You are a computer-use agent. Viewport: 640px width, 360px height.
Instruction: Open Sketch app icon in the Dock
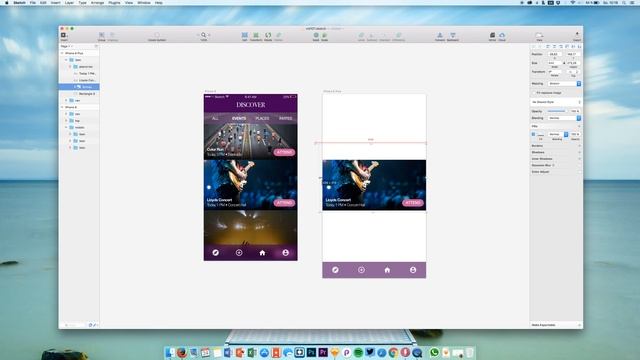[335, 352]
